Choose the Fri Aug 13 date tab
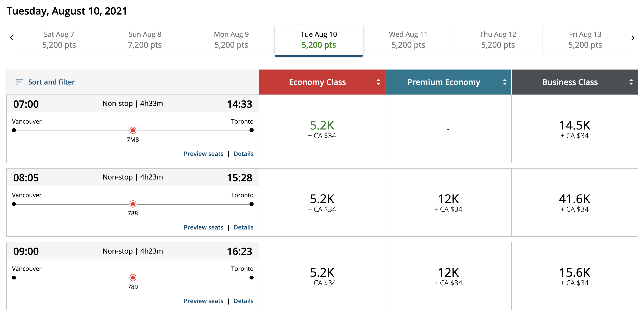Viewport: 644px width, 314px height. tap(585, 40)
